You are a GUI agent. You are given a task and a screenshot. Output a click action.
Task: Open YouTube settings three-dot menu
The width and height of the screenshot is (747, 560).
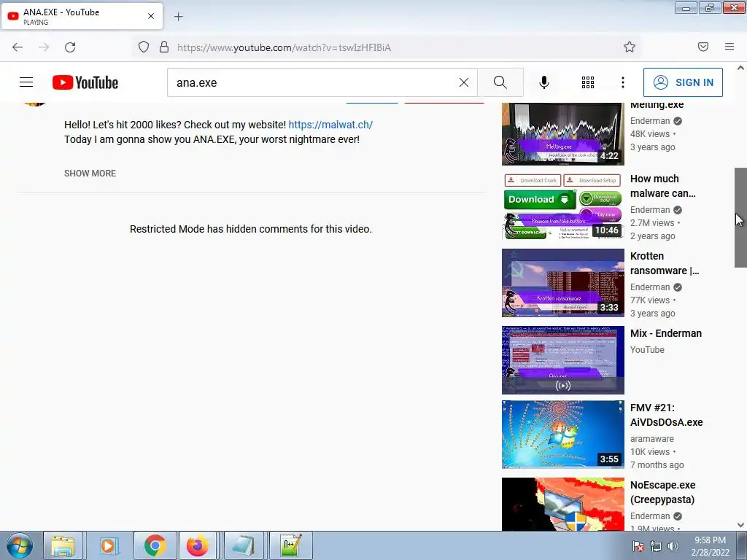coord(623,82)
